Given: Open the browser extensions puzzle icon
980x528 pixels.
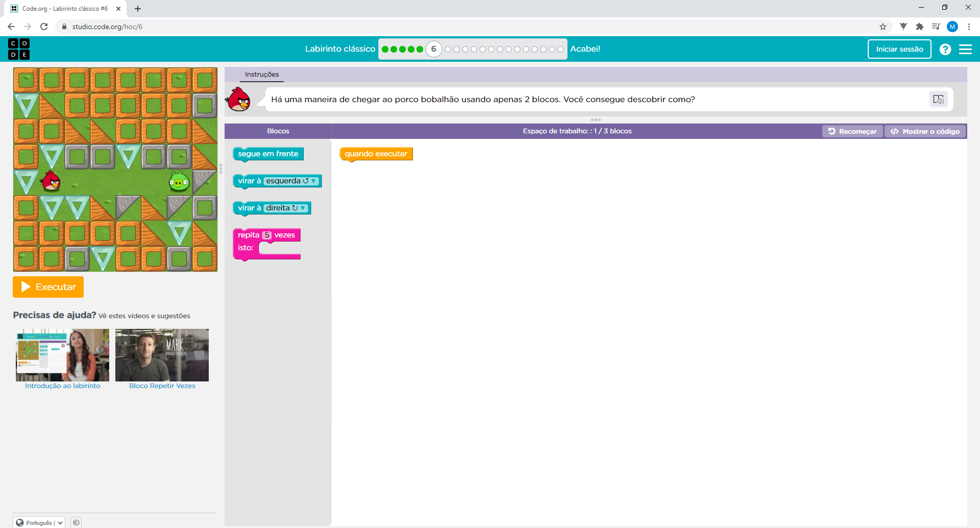Looking at the screenshot, I should click(920, 27).
